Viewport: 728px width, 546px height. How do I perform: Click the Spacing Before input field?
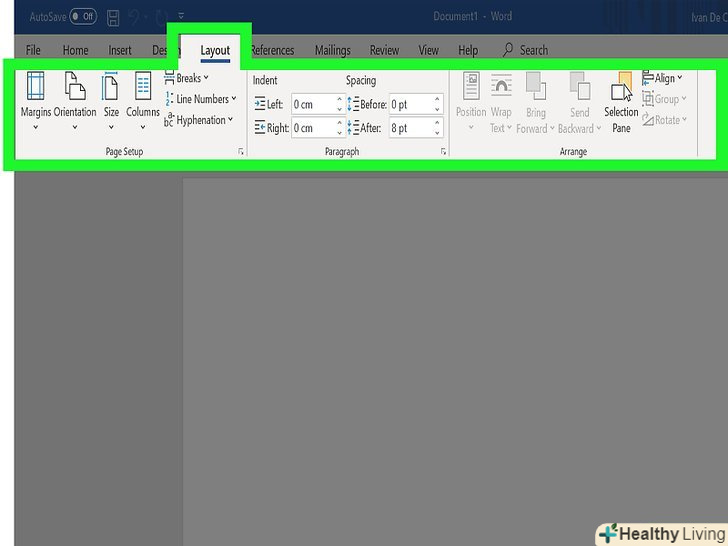(x=411, y=104)
